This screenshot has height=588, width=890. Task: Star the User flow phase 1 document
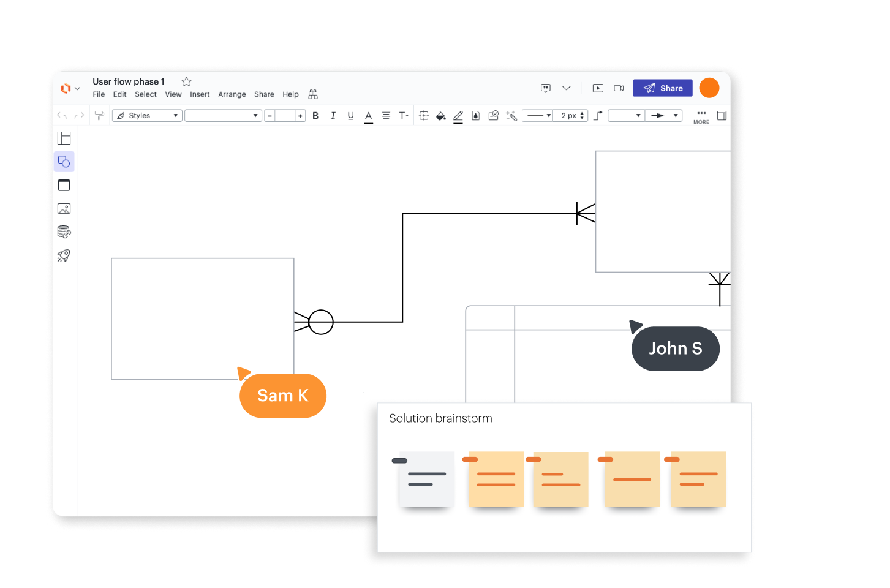[x=187, y=81]
